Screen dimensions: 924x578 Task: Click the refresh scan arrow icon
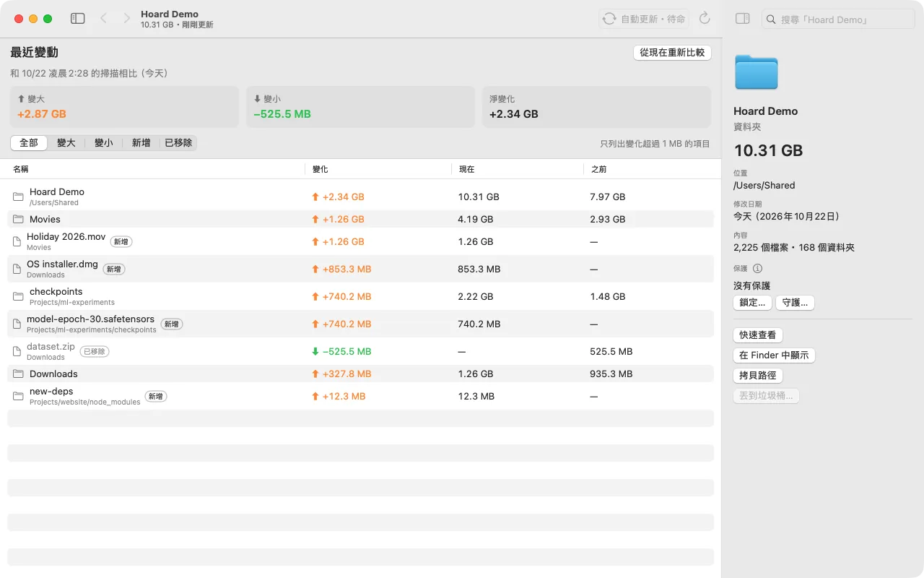(x=705, y=19)
